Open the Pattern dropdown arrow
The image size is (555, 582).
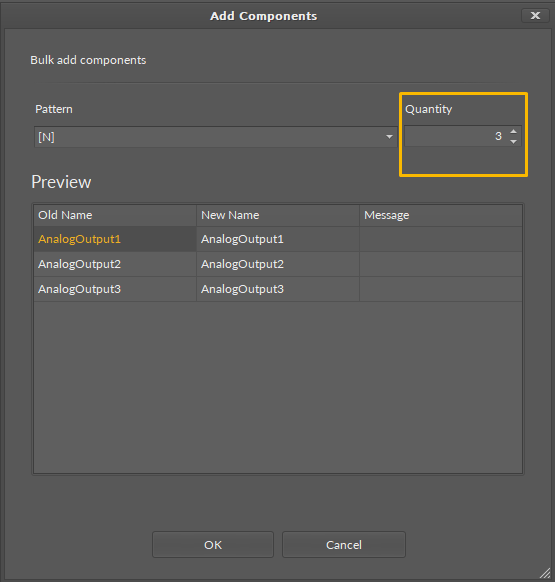[x=389, y=137]
